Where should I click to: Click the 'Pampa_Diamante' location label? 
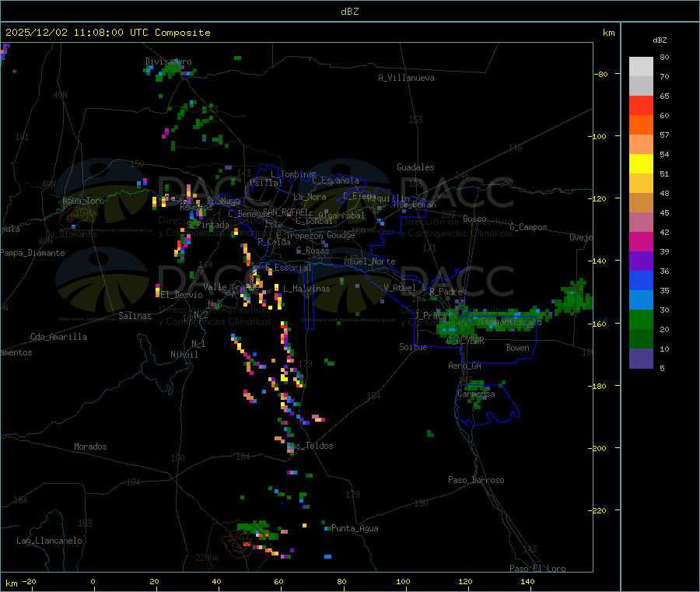tap(33, 253)
